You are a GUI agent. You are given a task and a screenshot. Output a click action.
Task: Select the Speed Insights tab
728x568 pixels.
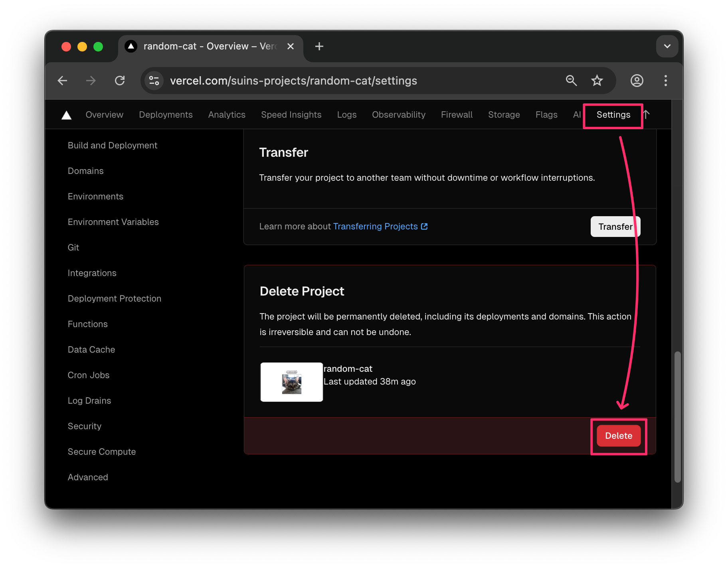point(291,115)
